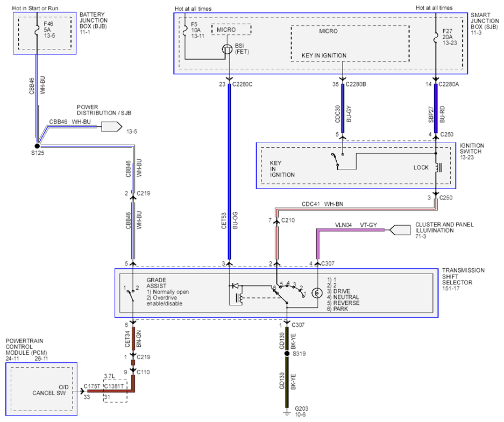Viewport: 504px width, 422px height.
Task: Click the "O/D CANCEL SW" text
Action: point(50,390)
